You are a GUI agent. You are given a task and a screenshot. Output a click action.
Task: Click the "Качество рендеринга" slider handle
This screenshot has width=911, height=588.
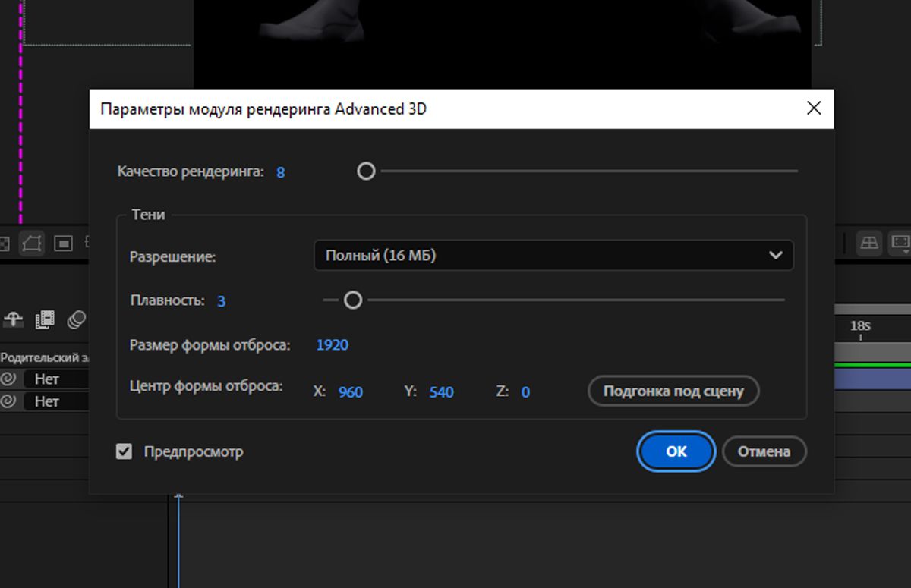366,171
